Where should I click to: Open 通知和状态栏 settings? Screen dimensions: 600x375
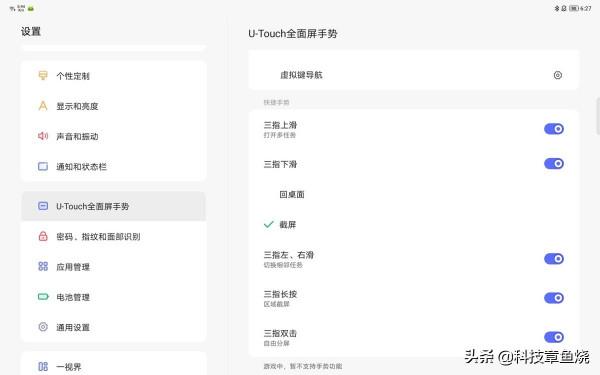tap(114, 166)
